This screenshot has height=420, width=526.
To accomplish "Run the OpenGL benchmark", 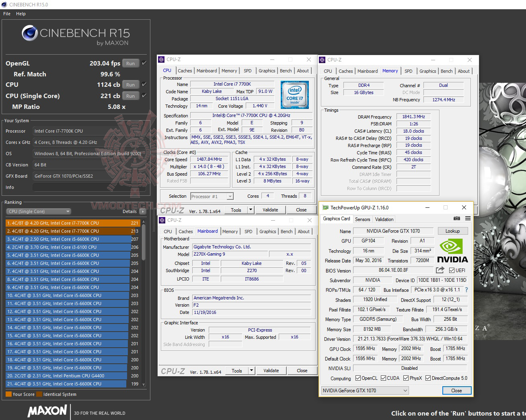I will click(131, 63).
